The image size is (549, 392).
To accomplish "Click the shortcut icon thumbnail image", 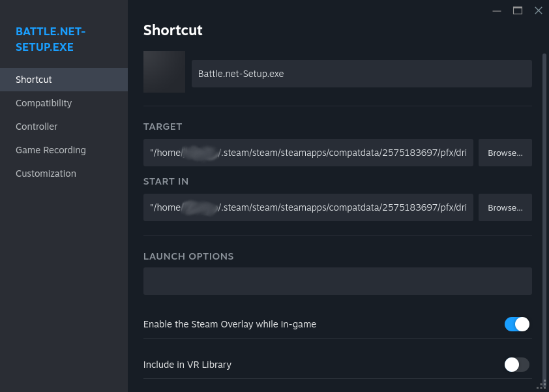I will click(x=164, y=72).
